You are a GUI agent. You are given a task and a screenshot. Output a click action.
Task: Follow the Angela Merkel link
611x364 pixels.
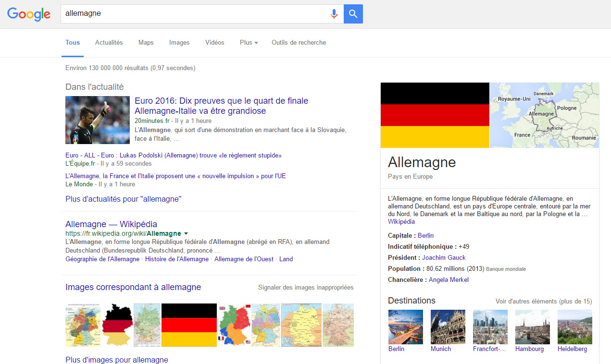pos(449,280)
